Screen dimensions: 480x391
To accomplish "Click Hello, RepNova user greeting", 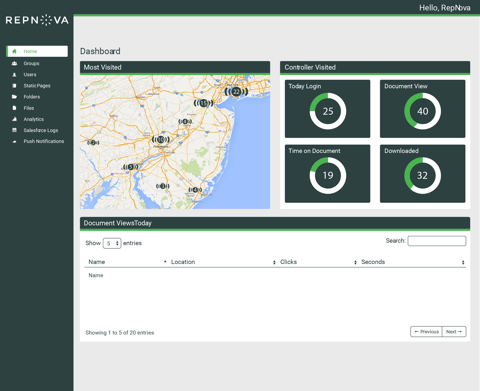I will pyautogui.click(x=445, y=8).
